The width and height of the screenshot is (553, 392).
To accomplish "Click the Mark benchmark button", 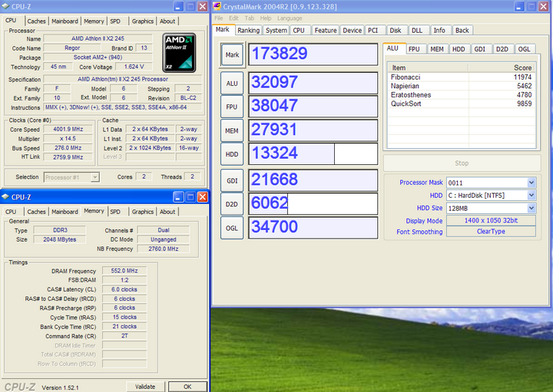I will (x=232, y=54).
